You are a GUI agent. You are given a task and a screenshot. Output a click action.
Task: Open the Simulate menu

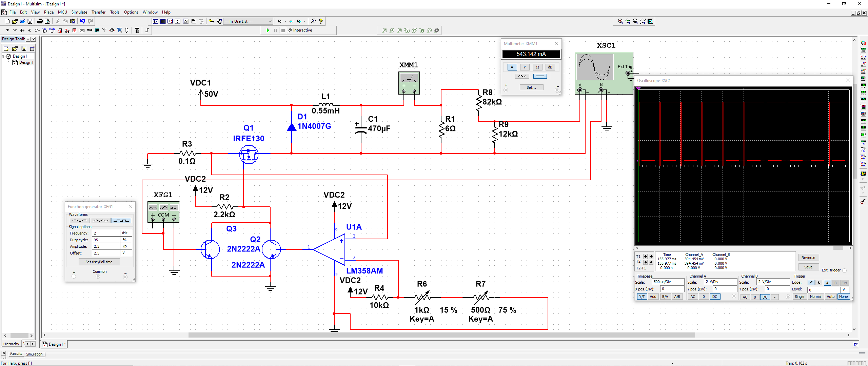[x=79, y=12]
